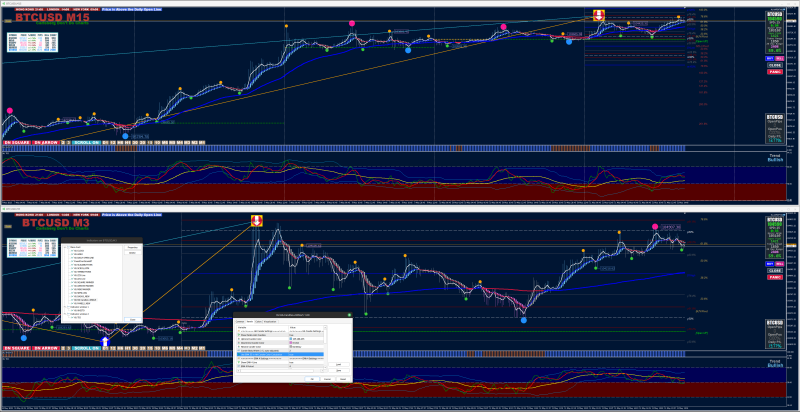Switch the M15 chart to M5 timeframe
The height and width of the screenshot is (412, 800).
click(x=171, y=143)
